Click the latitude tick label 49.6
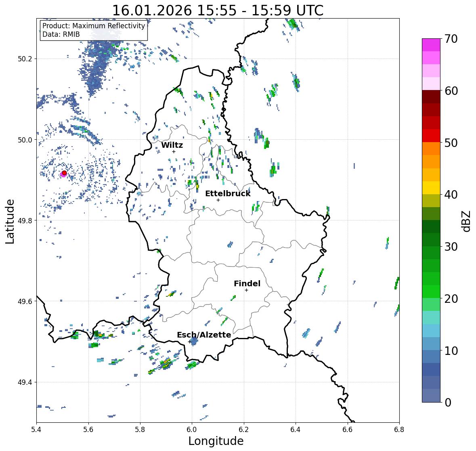The image size is (476, 451). tap(25, 301)
